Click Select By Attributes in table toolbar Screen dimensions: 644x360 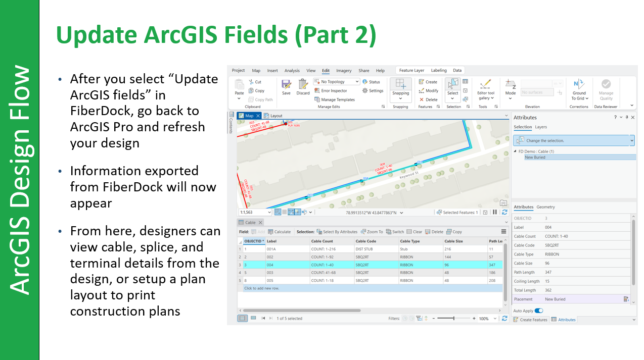click(337, 232)
